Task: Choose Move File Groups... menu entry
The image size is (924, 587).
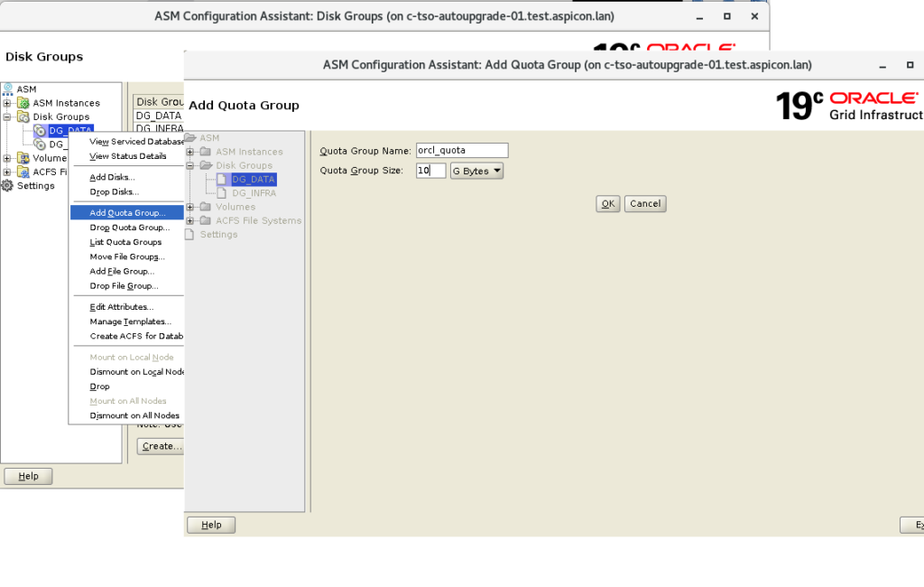Action: pos(127,256)
